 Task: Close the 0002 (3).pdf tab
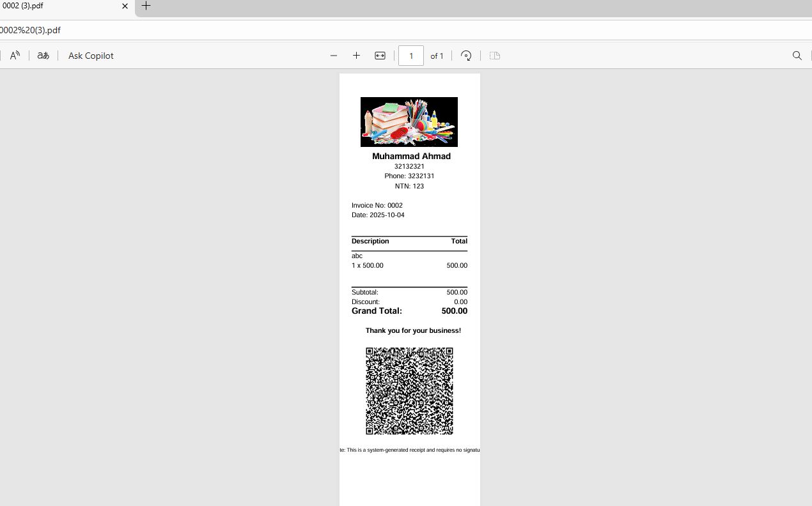(x=125, y=6)
